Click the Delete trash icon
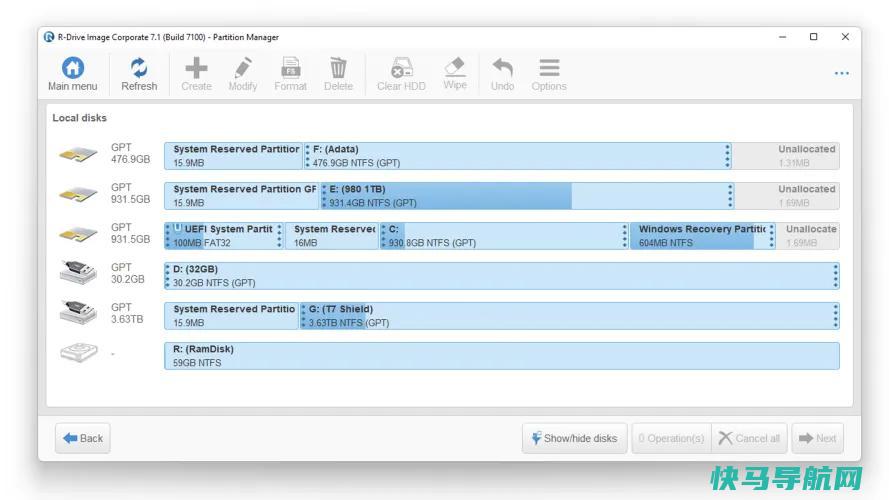The width and height of the screenshot is (889, 500). (338, 68)
